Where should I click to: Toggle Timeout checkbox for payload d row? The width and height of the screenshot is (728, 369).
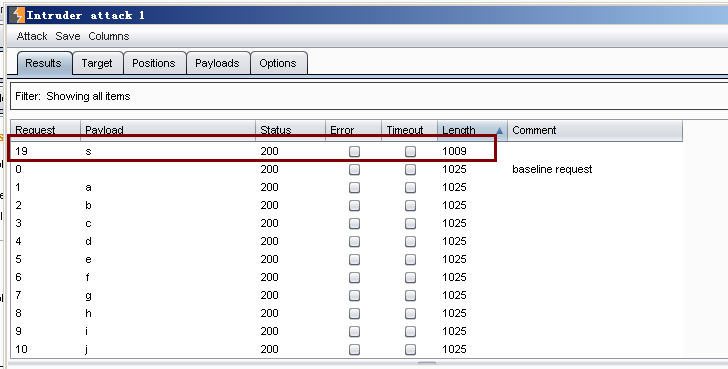pos(410,241)
